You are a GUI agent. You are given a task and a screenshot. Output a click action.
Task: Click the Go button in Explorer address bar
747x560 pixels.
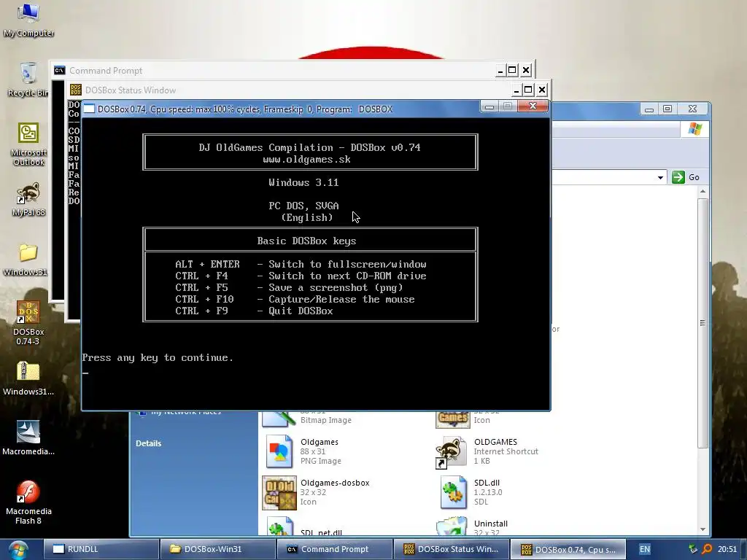click(686, 177)
